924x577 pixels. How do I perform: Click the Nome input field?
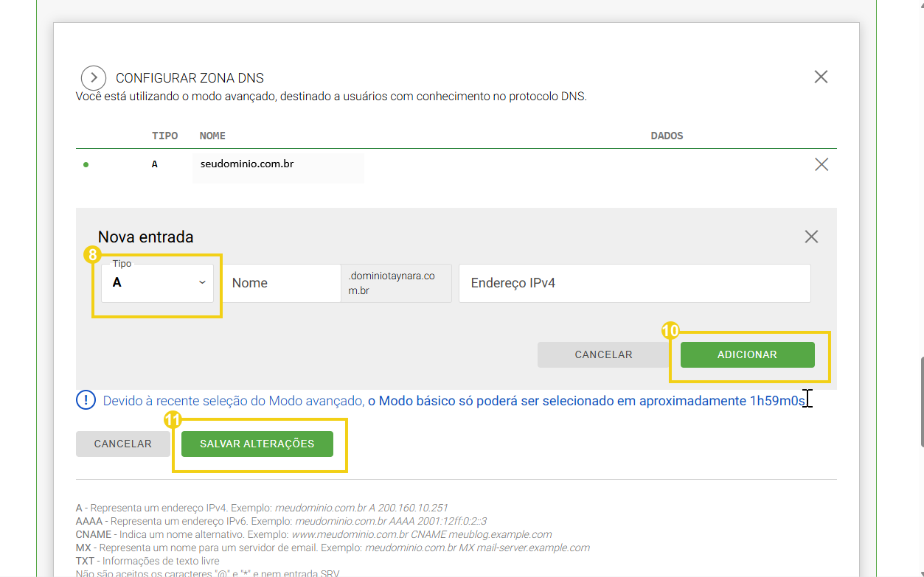282,283
